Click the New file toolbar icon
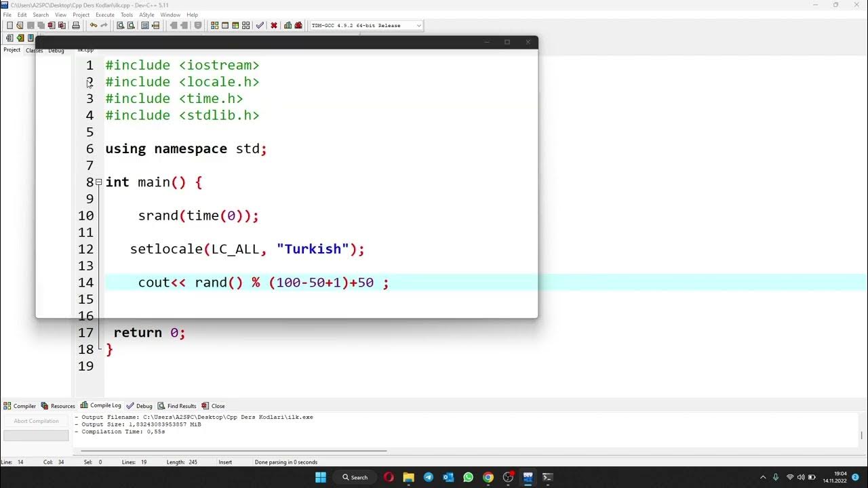Screen dimensions: 868x488 coord(9,25)
